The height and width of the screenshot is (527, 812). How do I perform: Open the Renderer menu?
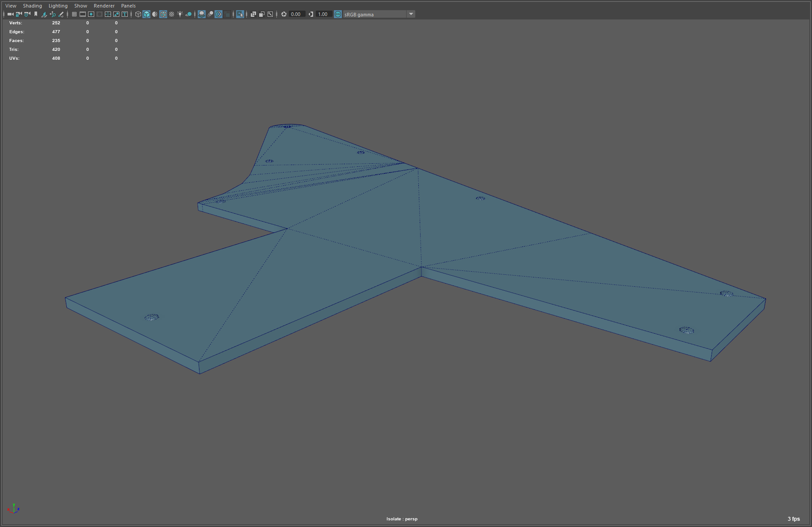tap(104, 6)
